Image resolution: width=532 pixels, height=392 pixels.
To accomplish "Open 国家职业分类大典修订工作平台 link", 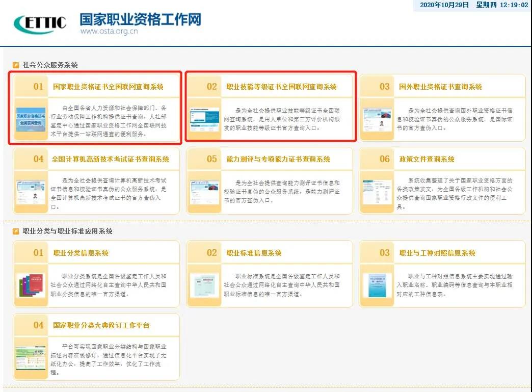I will tap(101, 325).
